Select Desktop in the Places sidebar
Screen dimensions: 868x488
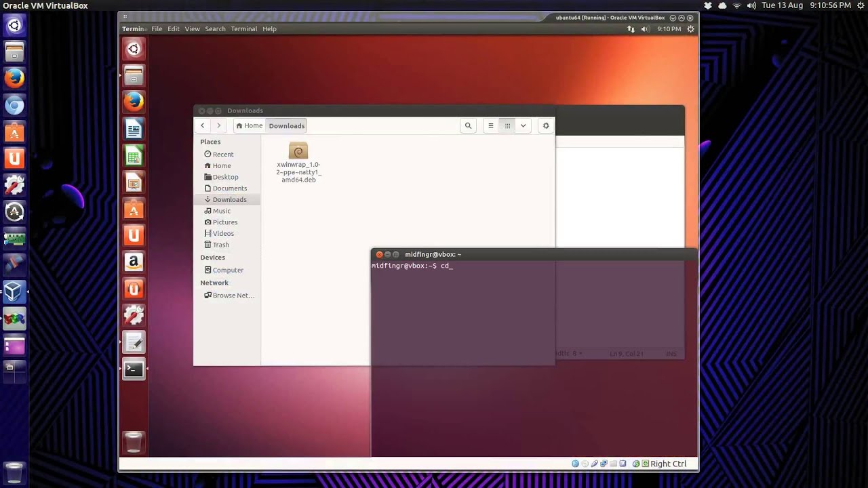pos(227,177)
